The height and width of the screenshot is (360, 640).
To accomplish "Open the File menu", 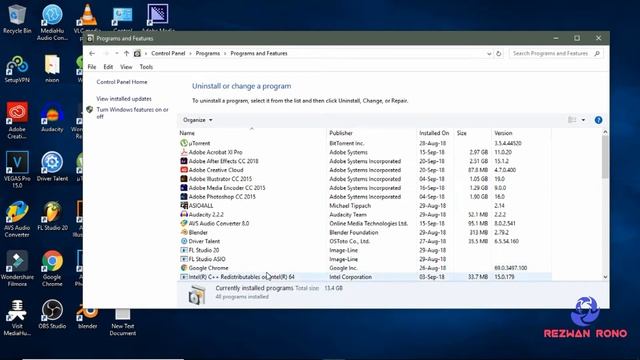I will (92, 67).
